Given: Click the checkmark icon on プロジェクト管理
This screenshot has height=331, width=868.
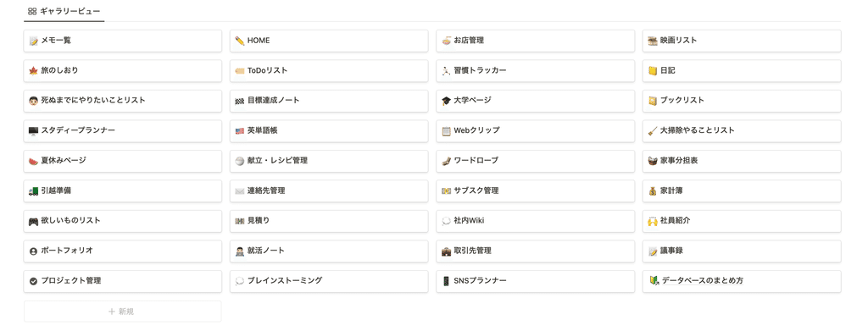Looking at the screenshot, I should point(33,281).
